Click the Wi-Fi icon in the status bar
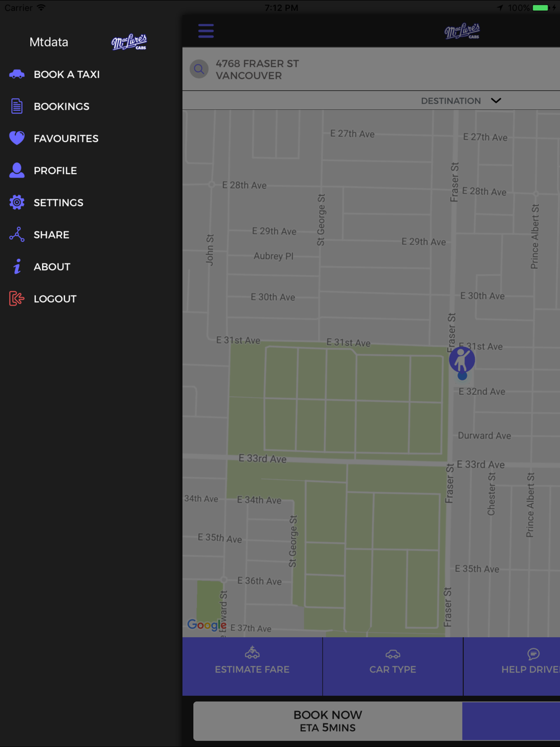Viewport: 560px width, 747px height. click(41, 8)
